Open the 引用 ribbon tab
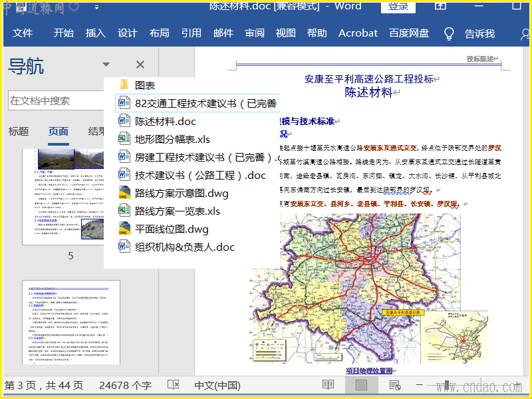532x399 pixels. tap(192, 33)
